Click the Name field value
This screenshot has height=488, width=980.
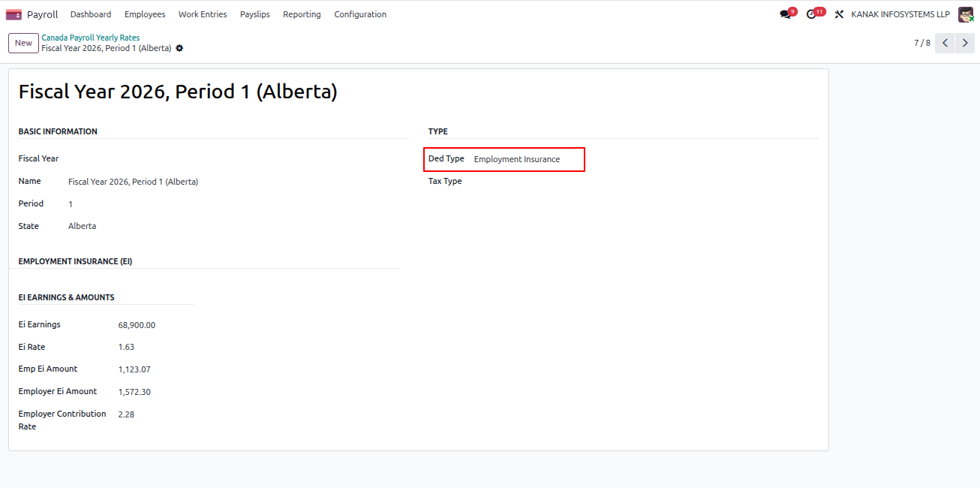133,182
